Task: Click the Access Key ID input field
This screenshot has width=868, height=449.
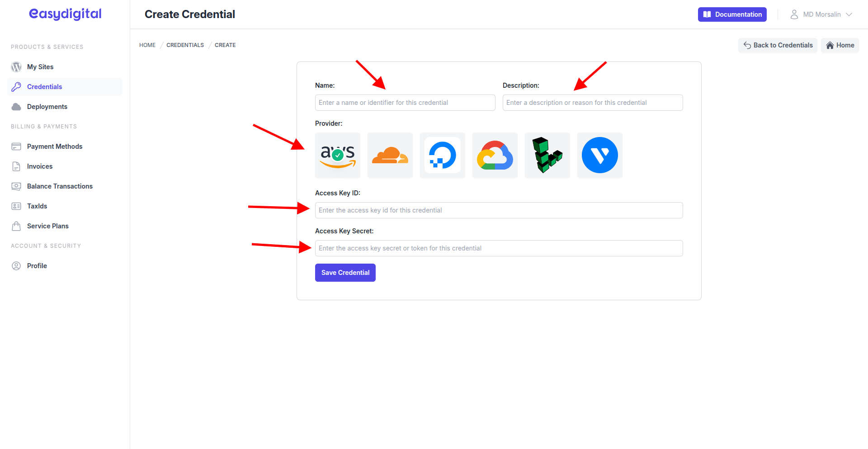Action: point(498,210)
